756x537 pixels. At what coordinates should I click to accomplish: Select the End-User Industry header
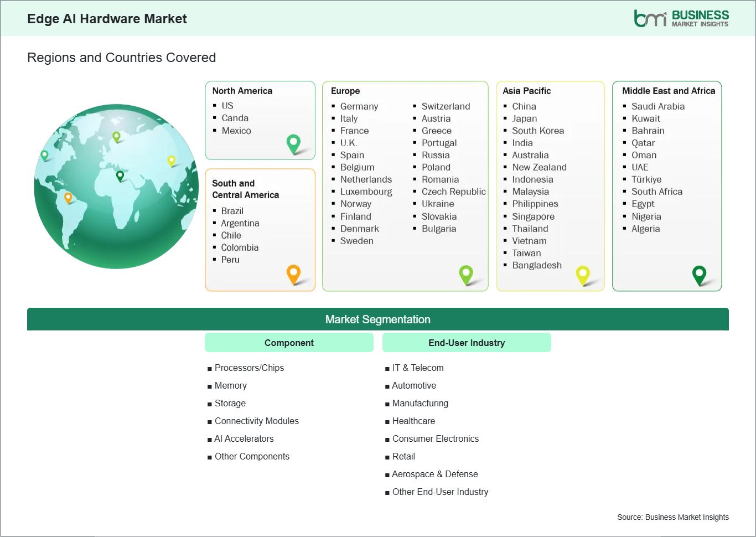[467, 343]
